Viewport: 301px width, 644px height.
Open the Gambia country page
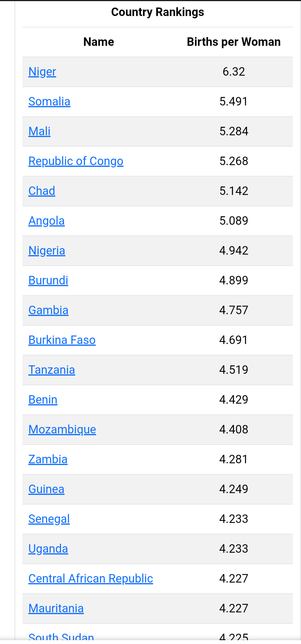(x=48, y=310)
